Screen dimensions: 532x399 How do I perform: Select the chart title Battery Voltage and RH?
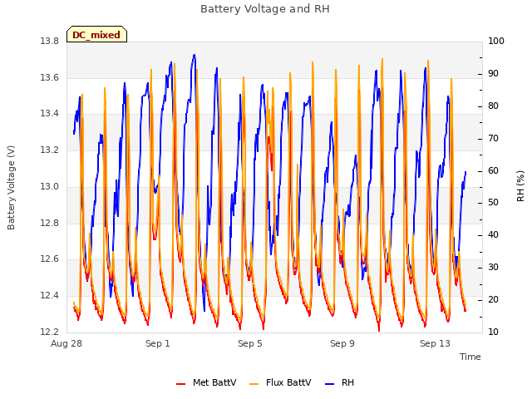coord(265,9)
